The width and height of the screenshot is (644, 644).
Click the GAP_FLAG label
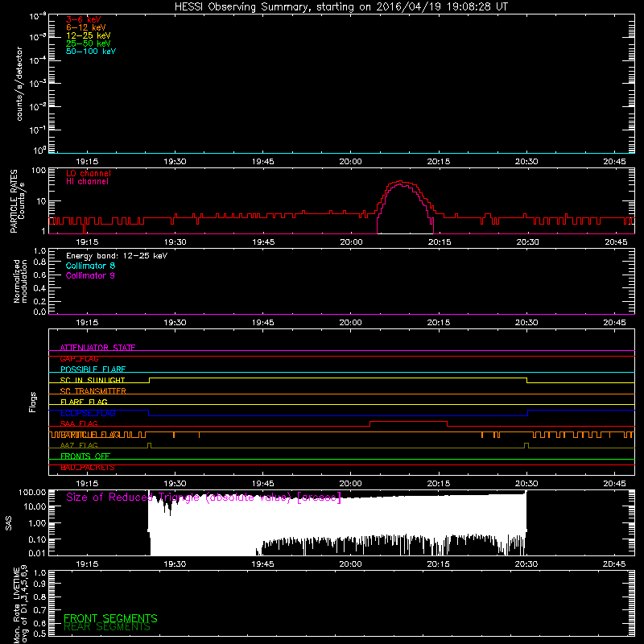(x=79, y=358)
